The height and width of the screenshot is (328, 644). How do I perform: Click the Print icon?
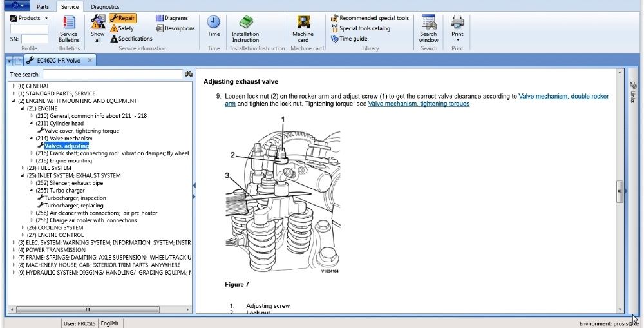[x=457, y=22]
